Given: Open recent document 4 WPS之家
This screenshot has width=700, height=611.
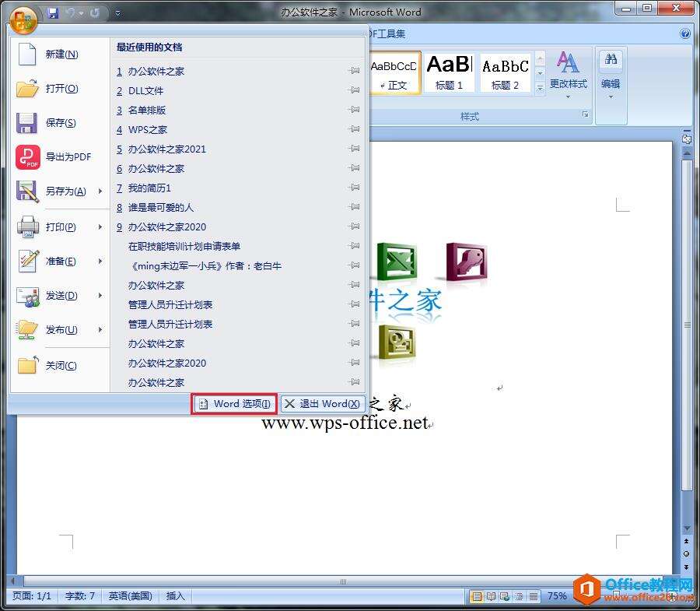Looking at the screenshot, I should [239, 129].
